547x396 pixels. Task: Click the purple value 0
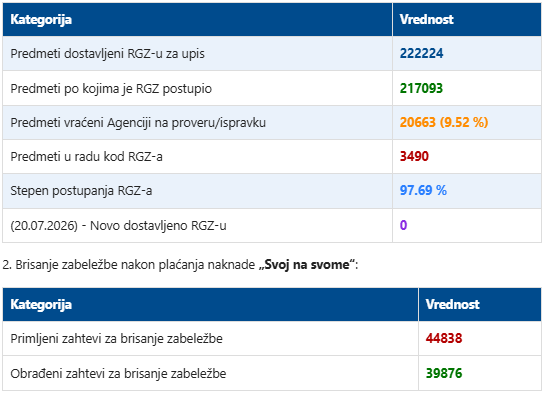pyautogui.click(x=403, y=225)
